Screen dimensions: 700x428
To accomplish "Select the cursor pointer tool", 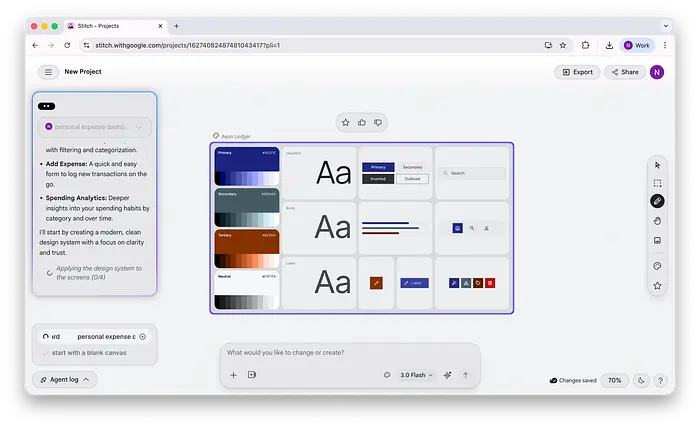I will point(657,165).
